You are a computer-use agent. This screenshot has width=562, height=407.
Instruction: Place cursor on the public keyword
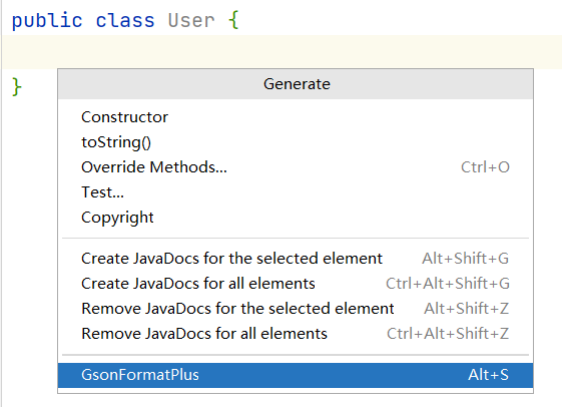(x=47, y=20)
